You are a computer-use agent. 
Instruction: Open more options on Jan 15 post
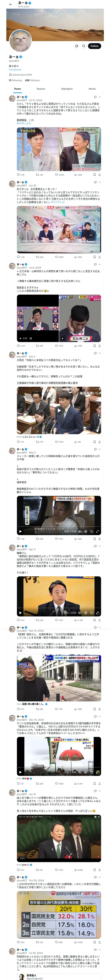(x=100, y=791)
